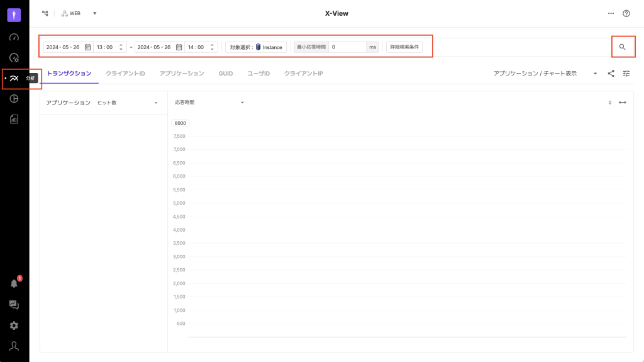The image size is (644, 362).
Task: Open the report icon in sidebar
Action: tap(14, 119)
